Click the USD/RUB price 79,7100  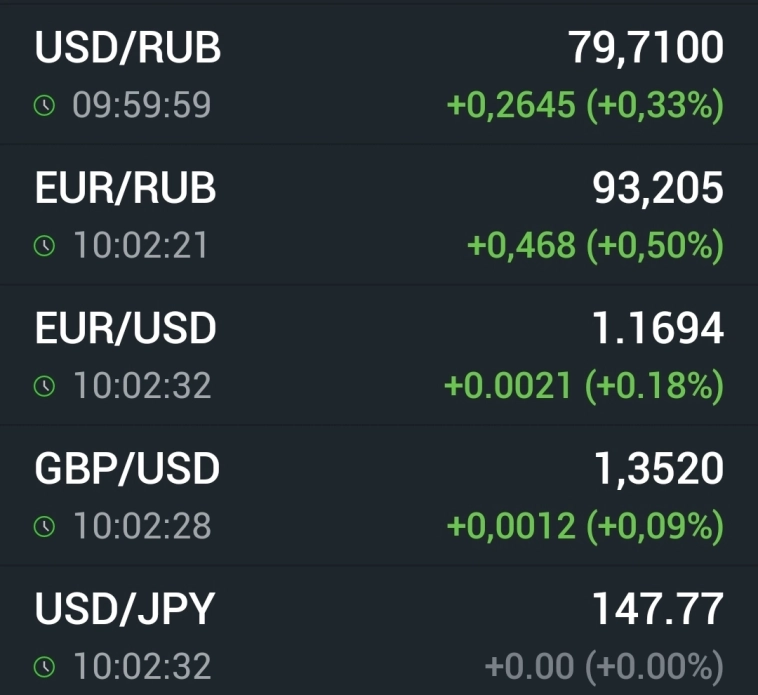(646, 48)
